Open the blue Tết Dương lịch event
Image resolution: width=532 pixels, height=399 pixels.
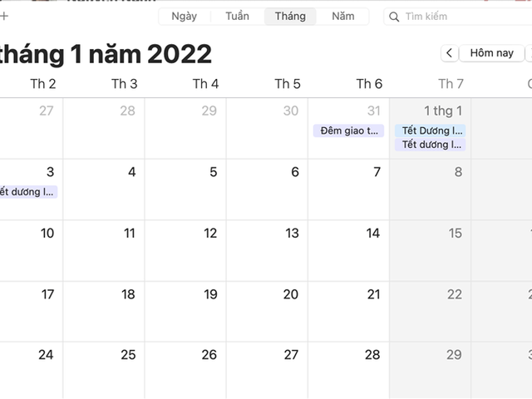[430, 131]
